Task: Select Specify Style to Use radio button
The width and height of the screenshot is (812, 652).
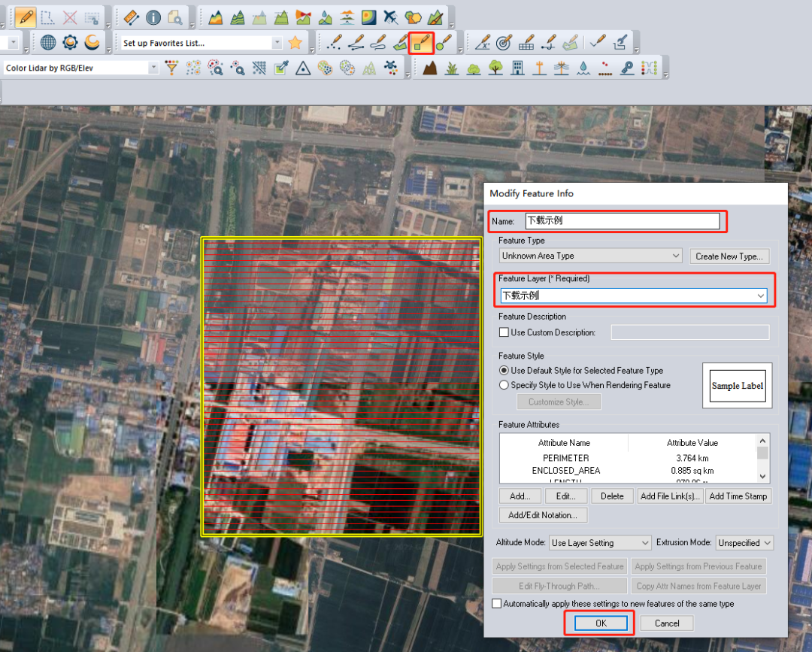Action: click(x=504, y=385)
